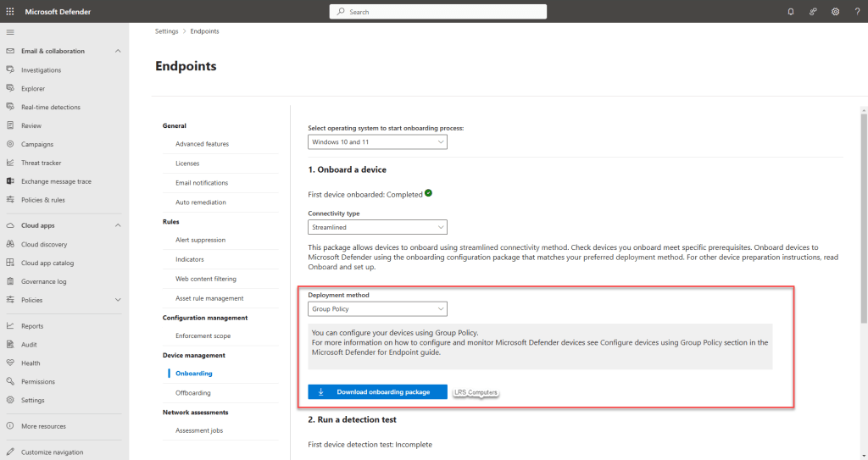Viewport: 868px width, 460px height.
Task: Change the Deployment method dropdown
Action: 377,309
